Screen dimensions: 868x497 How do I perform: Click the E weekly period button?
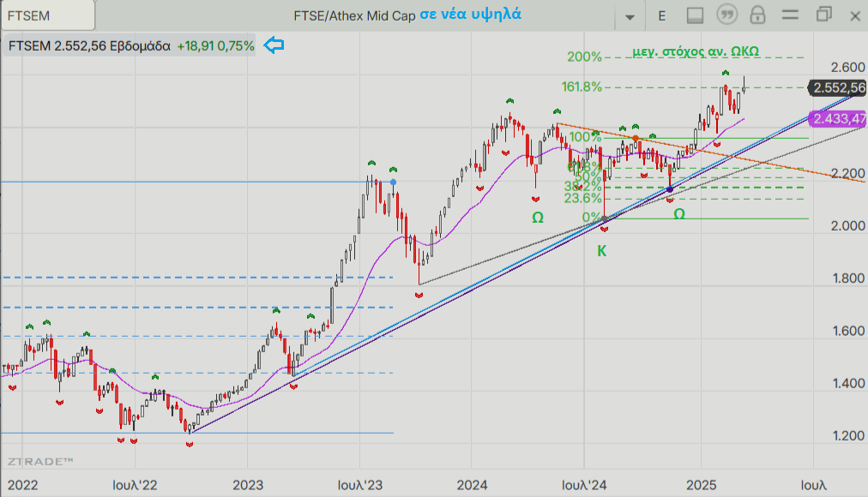click(661, 16)
